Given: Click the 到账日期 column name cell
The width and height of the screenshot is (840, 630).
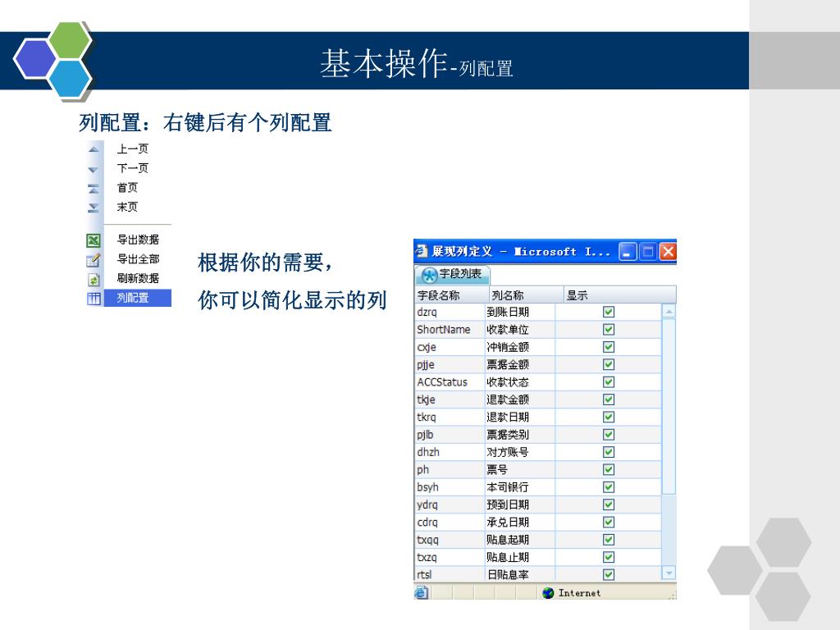Looking at the screenshot, I should coord(519,312).
